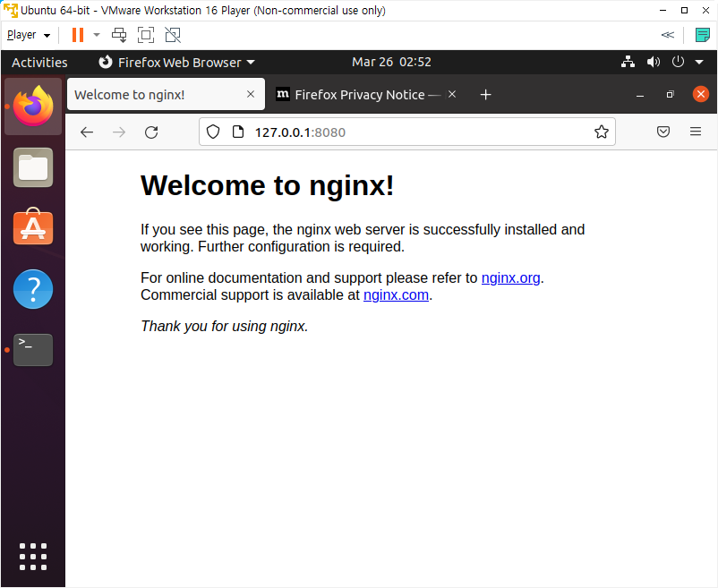Open the VMware Player menu
Image resolution: width=718 pixels, height=588 pixels.
click(29, 35)
